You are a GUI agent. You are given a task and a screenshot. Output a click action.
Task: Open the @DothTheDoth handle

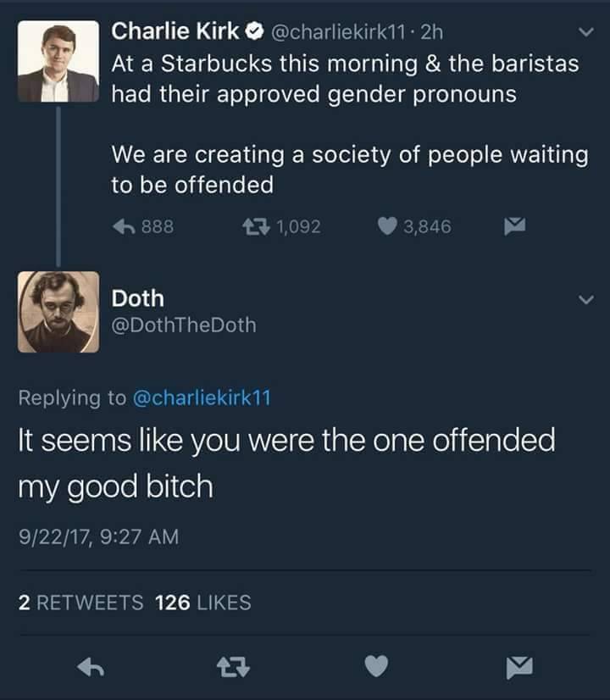click(x=183, y=325)
